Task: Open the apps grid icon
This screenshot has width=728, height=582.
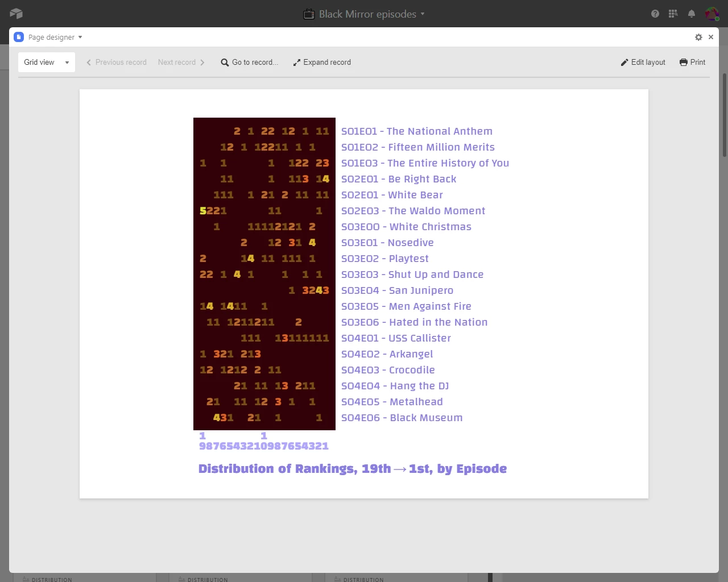Action: click(x=673, y=14)
